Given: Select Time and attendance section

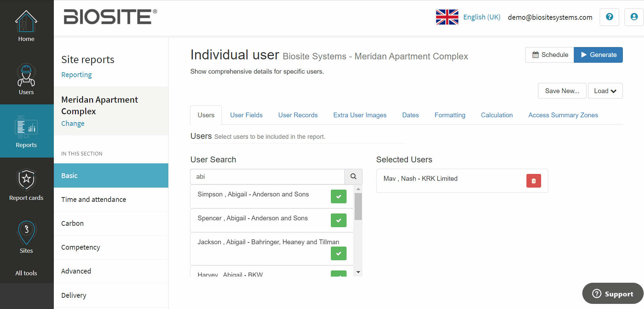Looking at the screenshot, I should point(111,200).
